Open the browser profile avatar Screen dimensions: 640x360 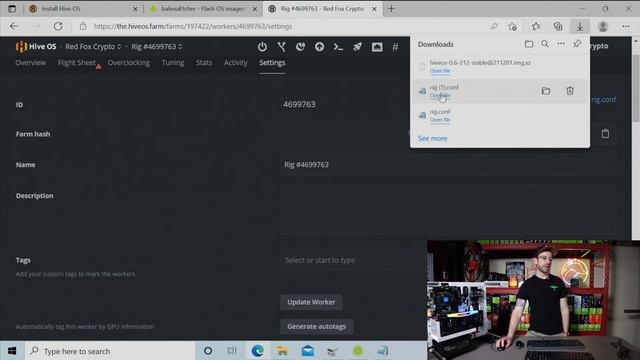click(603, 27)
